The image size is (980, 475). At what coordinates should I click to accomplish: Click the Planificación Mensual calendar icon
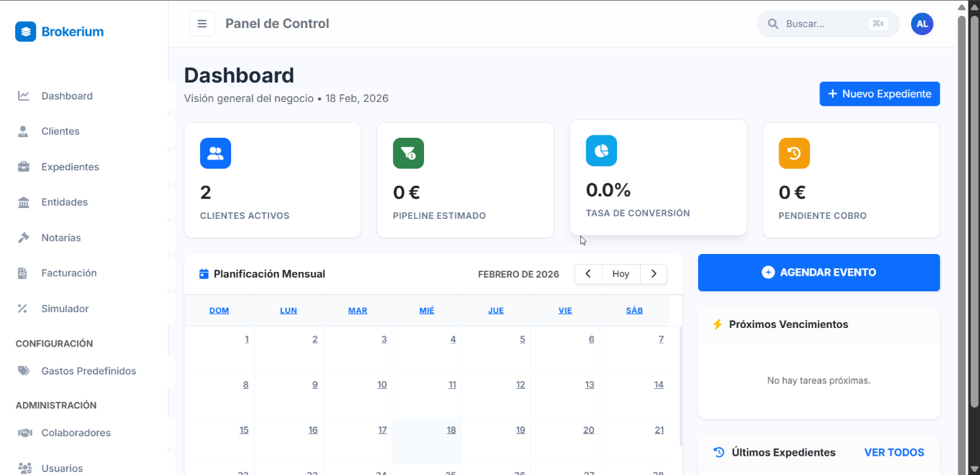[204, 274]
